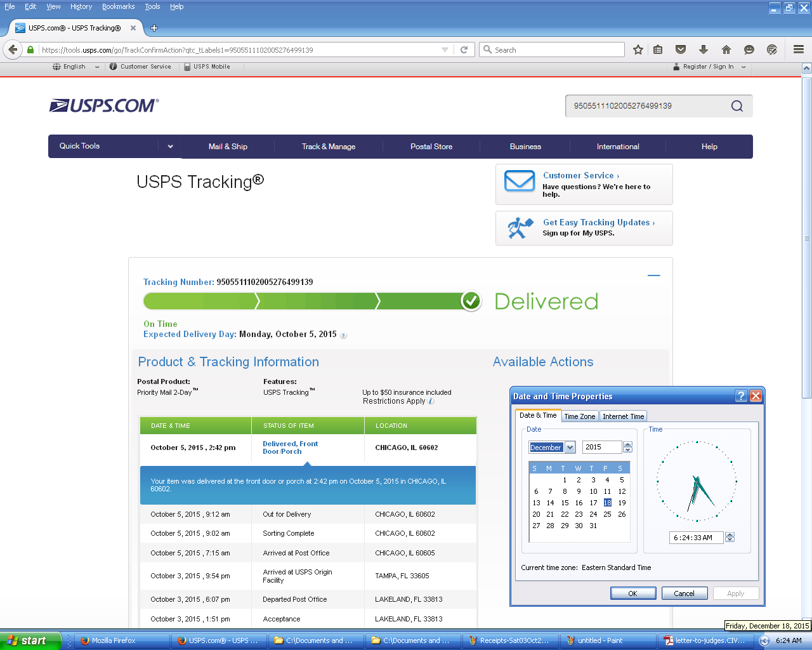Click the USPS tracking number search field
This screenshot has width=812, height=650.
[x=647, y=106]
